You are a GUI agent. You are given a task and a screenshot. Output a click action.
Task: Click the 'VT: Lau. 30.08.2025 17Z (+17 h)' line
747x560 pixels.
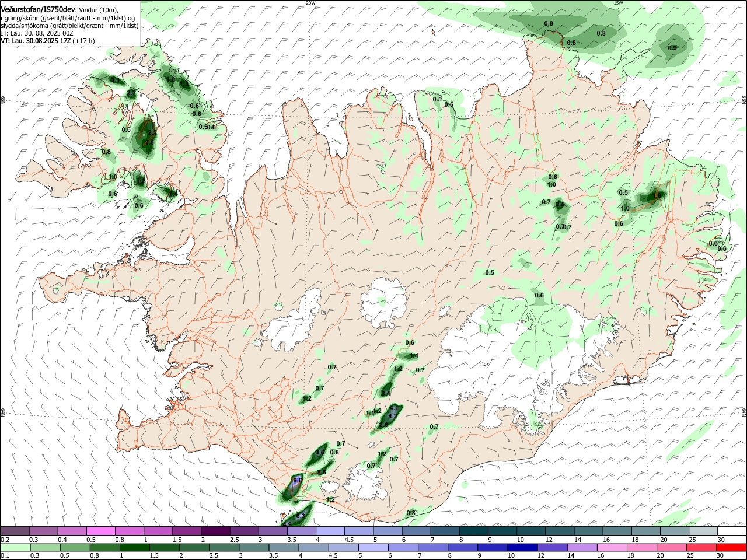[x=47, y=41]
